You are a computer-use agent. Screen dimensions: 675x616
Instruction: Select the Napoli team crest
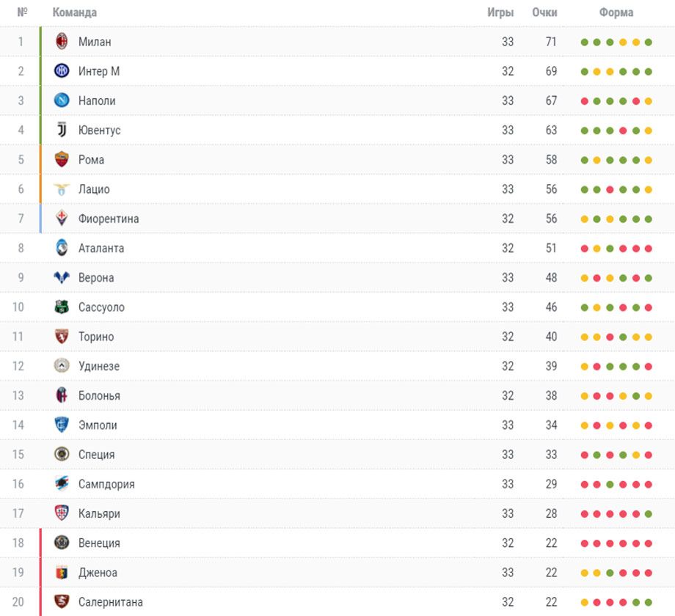[62, 100]
